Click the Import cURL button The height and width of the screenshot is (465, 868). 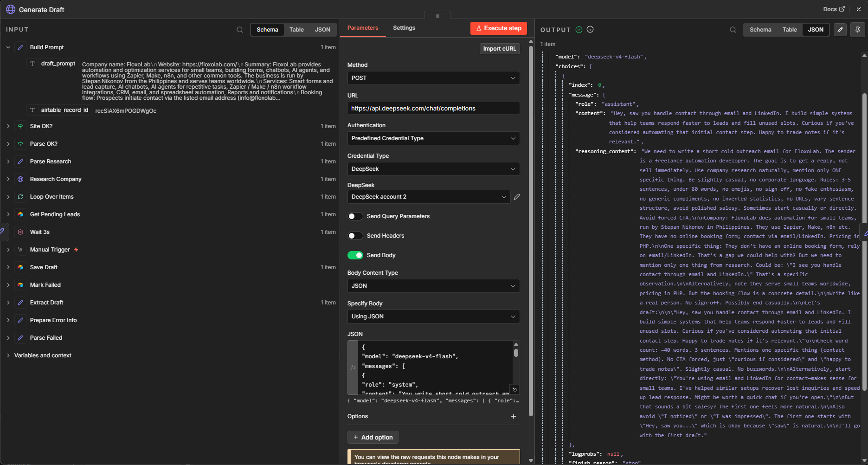(500, 49)
